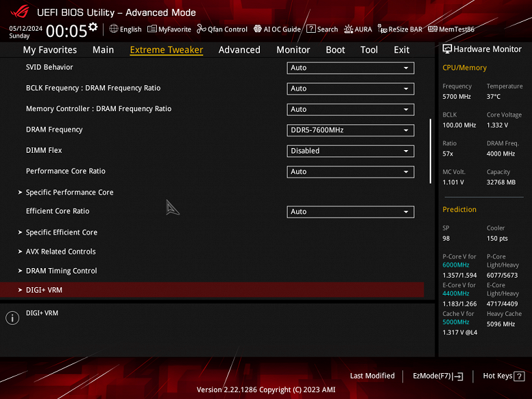Click the 37°C temperature value
532x399 pixels.
tap(493, 97)
